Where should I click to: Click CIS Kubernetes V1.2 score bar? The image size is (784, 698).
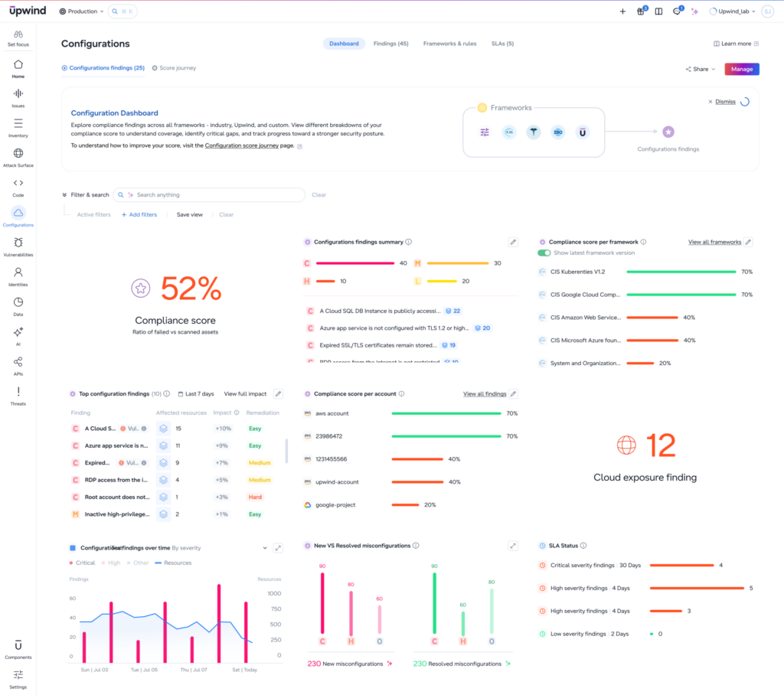coord(681,272)
